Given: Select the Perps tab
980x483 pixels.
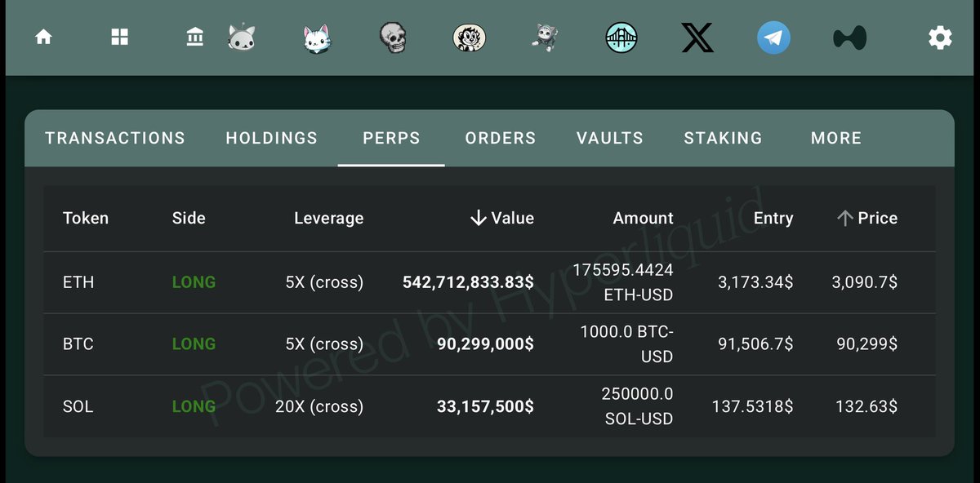Looking at the screenshot, I should click(x=391, y=139).
